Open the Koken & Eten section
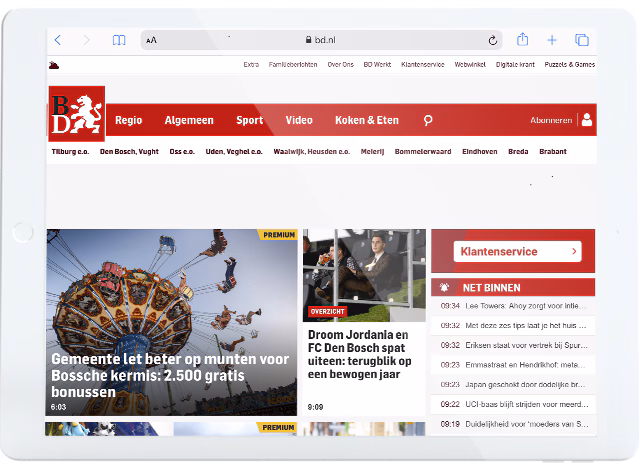This screenshot has height=470, width=640. pyautogui.click(x=366, y=120)
